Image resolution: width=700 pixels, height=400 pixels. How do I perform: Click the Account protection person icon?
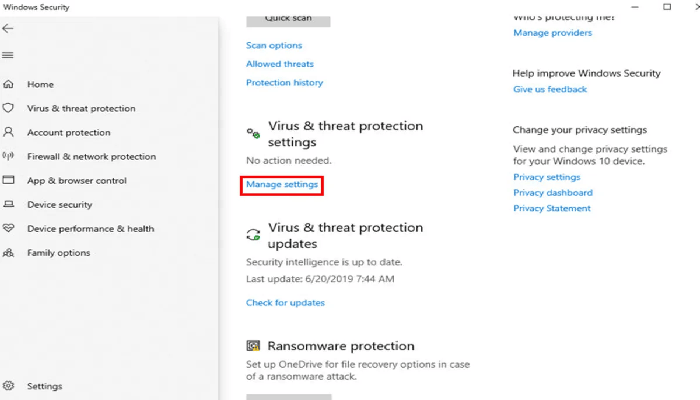pyautogui.click(x=9, y=132)
